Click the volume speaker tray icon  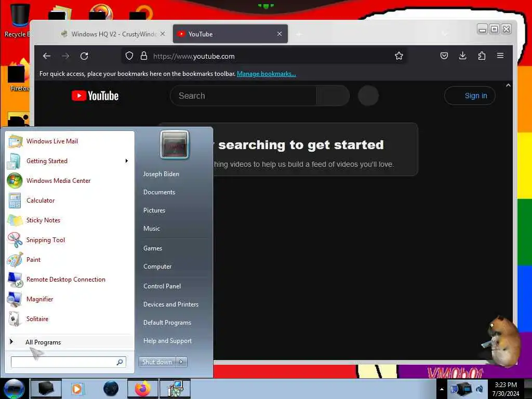click(x=480, y=389)
